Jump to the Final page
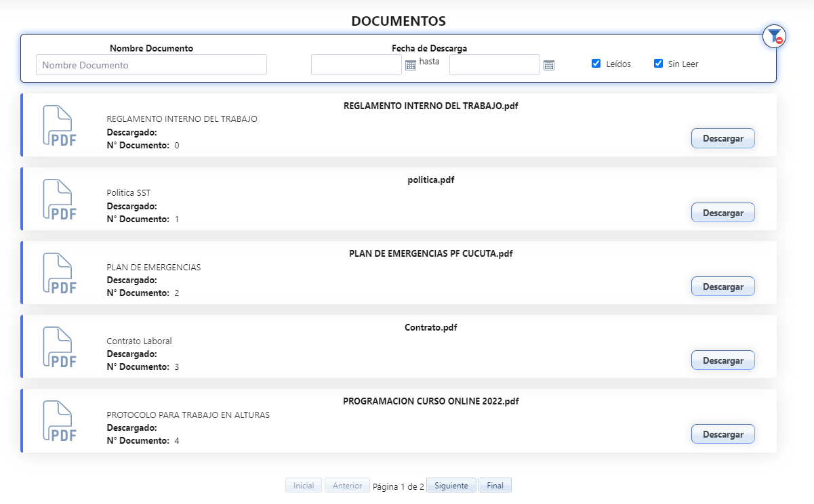This screenshot has height=504, width=814. [495, 486]
